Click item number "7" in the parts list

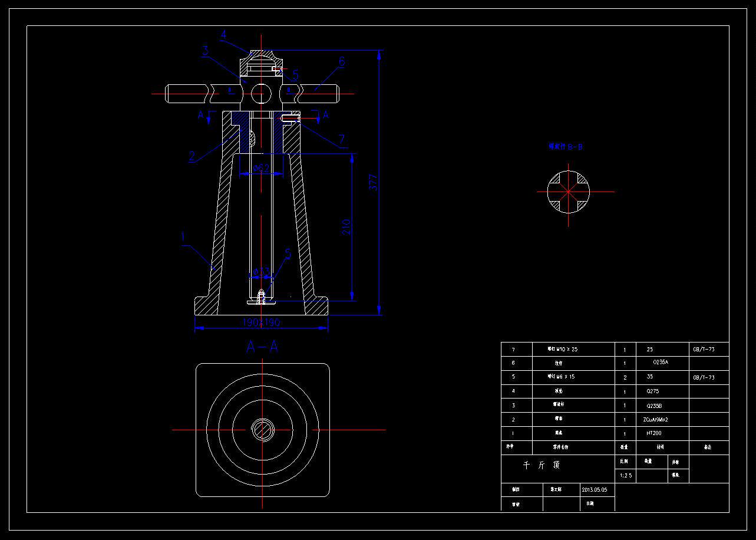513,350
